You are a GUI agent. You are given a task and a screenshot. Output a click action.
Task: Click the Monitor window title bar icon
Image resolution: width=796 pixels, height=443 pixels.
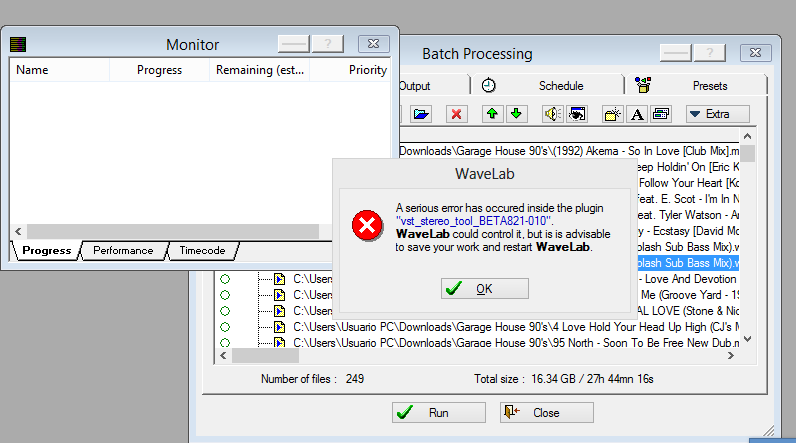[x=18, y=45]
